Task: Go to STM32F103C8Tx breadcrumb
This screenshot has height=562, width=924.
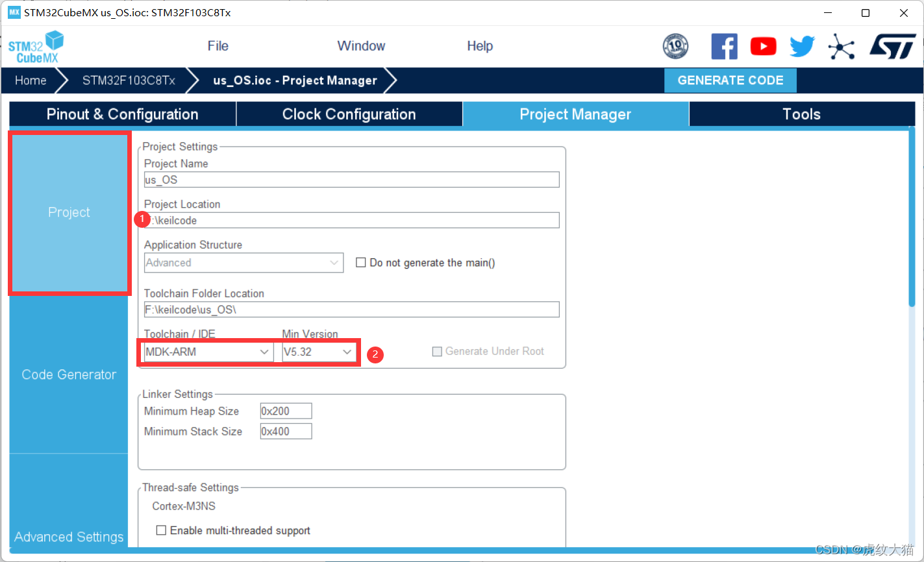Action: pyautogui.click(x=129, y=80)
